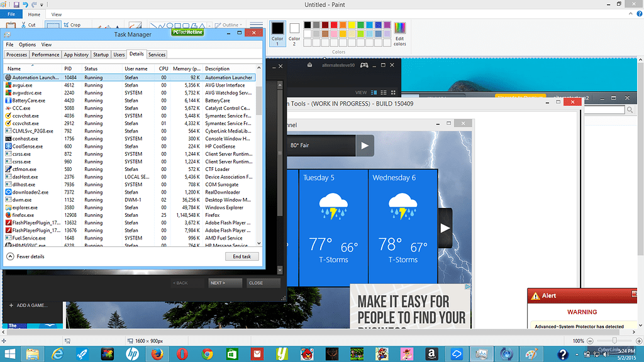644x362 pixels.
Task: Expand the quick access toolbar customize arrow
Action: (x=43, y=5)
